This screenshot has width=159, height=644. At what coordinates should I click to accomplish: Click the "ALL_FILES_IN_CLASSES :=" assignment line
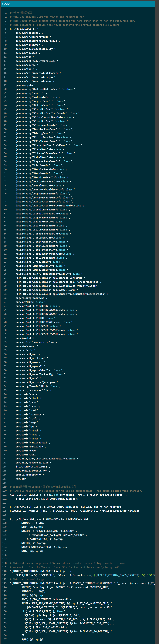coord(68,495)
